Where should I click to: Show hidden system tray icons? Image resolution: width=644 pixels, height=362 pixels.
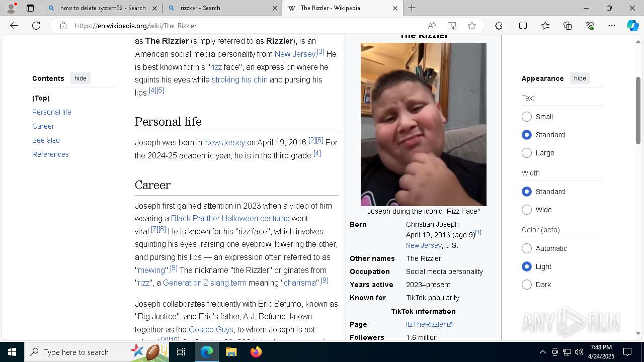click(543, 352)
